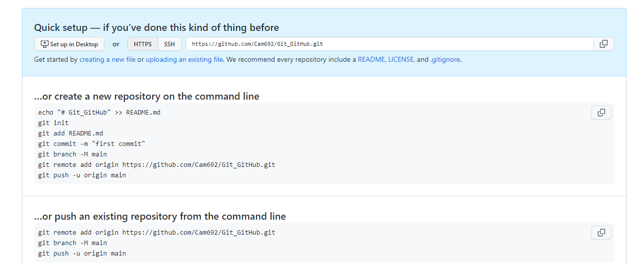Click Set up in Desktop button
Screen dimensions: 644x265
tap(70, 44)
